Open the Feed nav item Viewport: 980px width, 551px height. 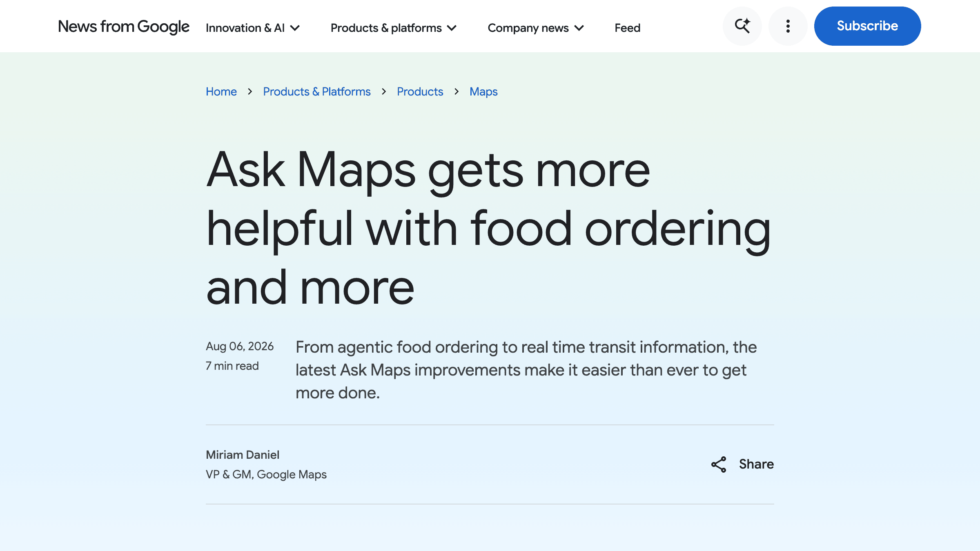[627, 28]
